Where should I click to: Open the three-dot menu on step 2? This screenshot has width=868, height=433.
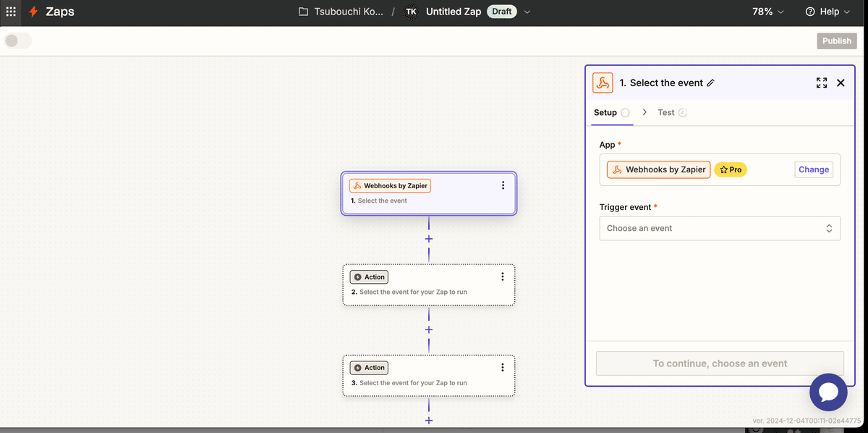click(503, 277)
